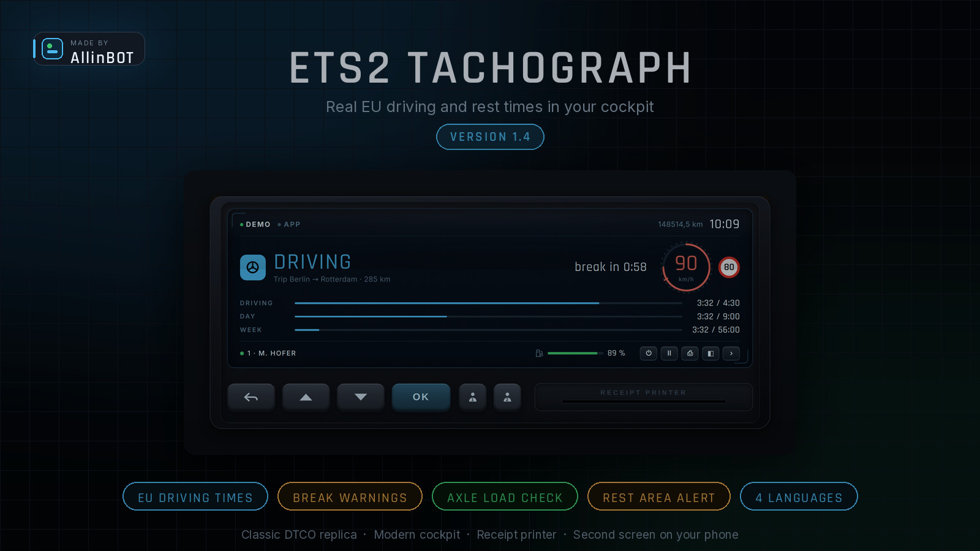Screen dimensions: 980x551
Task: Click the '3:32 / 56:00' week time value
Action: click(716, 330)
